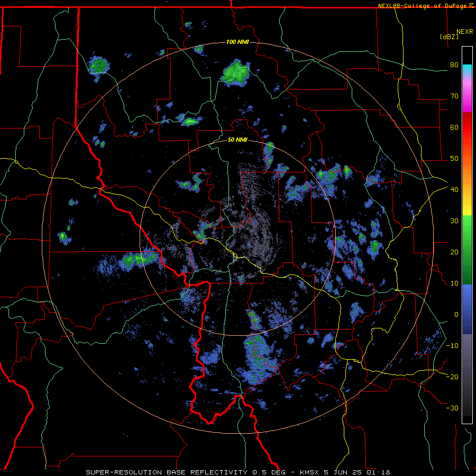476x476 pixels.
Task: Click the 0 value on the dBZ scale
Action: pos(456,315)
